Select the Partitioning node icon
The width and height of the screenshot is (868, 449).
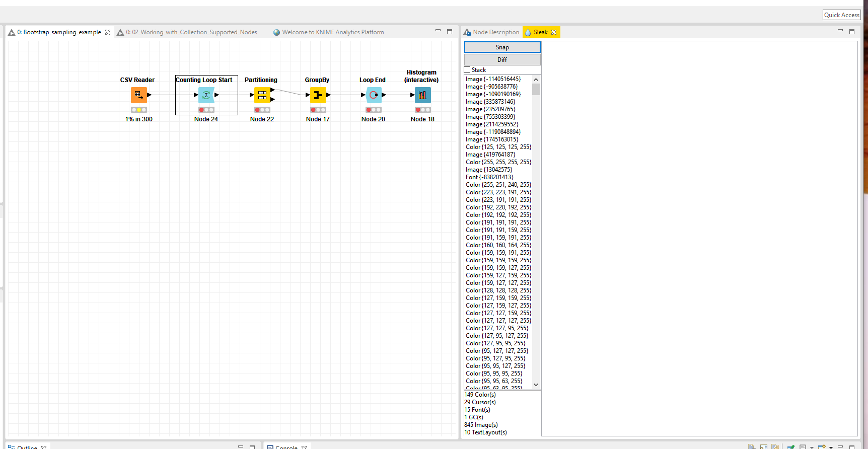(x=262, y=95)
